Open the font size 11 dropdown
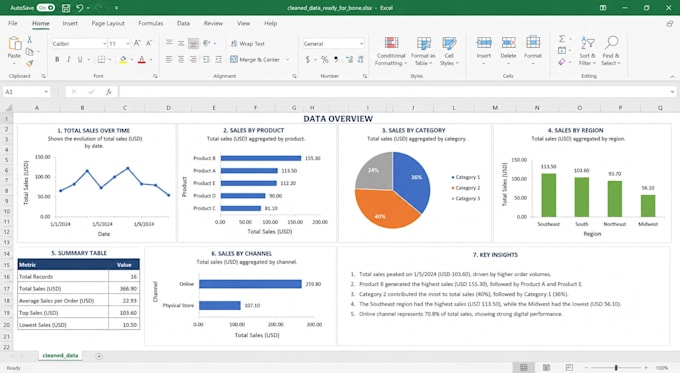 point(128,43)
